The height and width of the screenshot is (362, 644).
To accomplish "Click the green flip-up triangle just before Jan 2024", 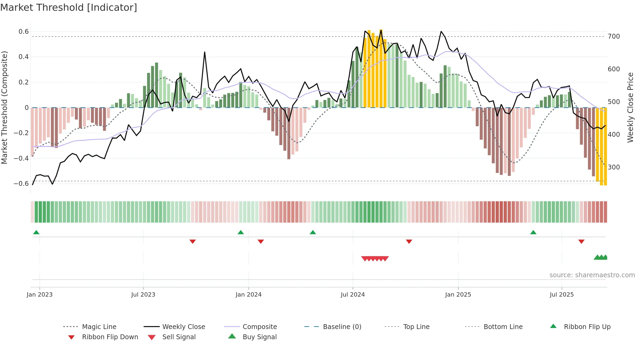I will 241,232.
